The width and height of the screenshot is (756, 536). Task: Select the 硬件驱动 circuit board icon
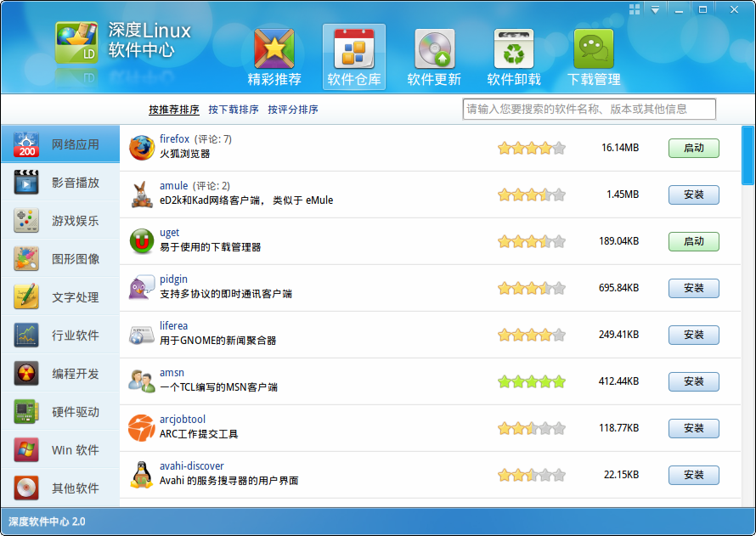[x=26, y=411]
